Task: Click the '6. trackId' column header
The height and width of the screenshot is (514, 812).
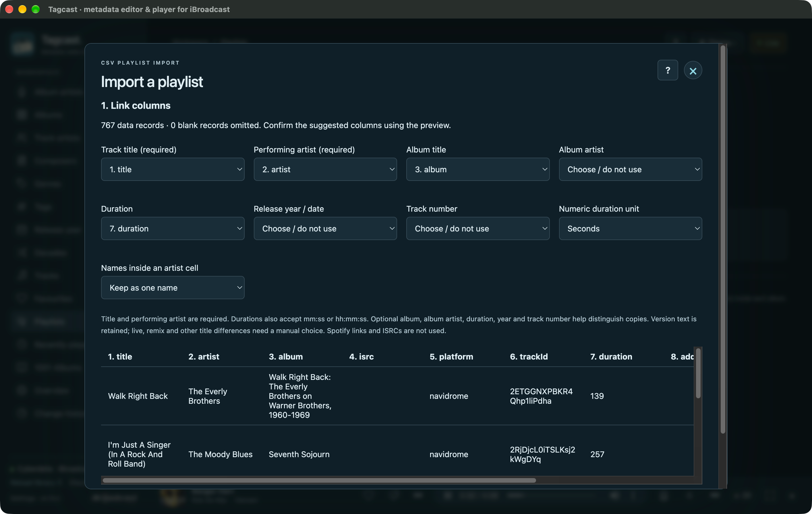Action: click(529, 356)
